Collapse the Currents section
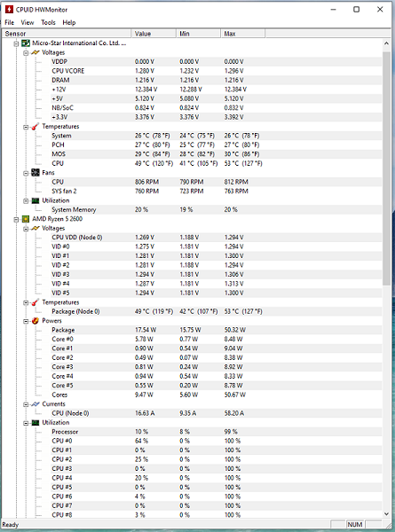Viewport: 395px width, 532px height. click(26, 404)
